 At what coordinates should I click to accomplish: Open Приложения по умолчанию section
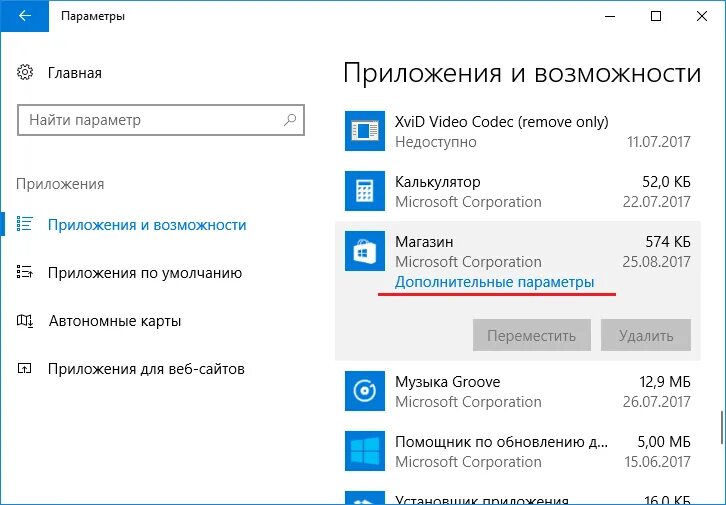point(145,273)
